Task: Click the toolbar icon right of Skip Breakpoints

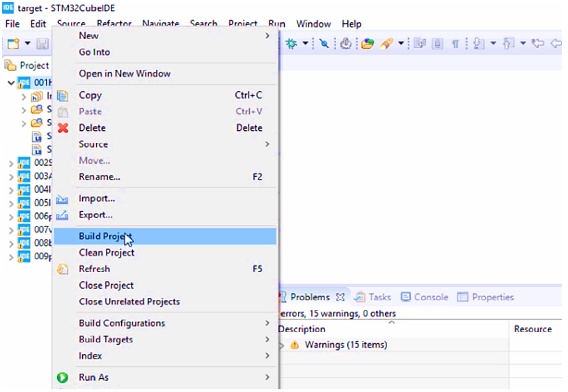Action: [346, 43]
